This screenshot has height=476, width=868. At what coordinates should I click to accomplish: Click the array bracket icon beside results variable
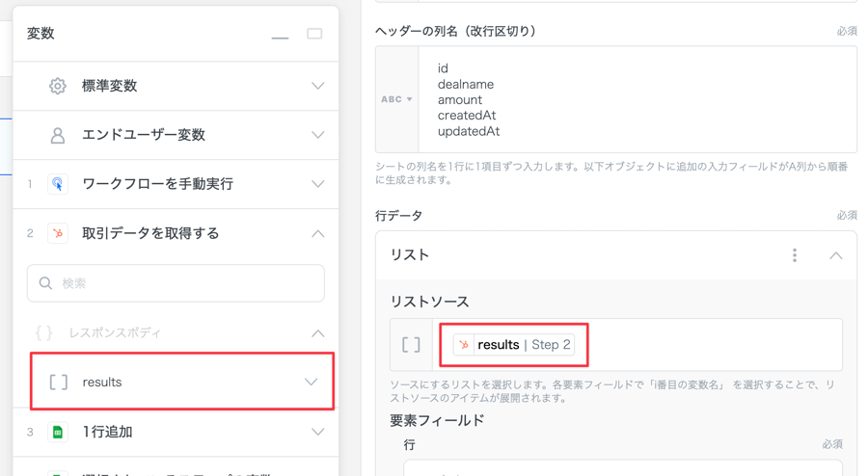tap(59, 383)
